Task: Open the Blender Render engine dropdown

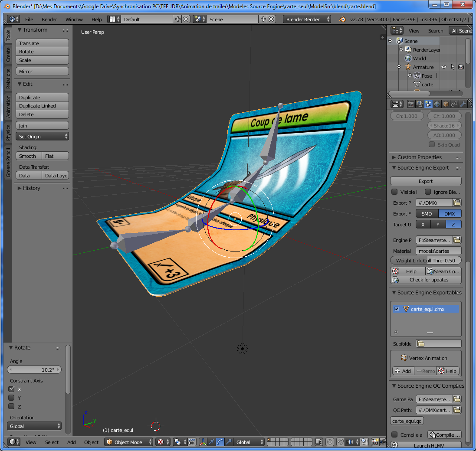Action: tap(307, 19)
